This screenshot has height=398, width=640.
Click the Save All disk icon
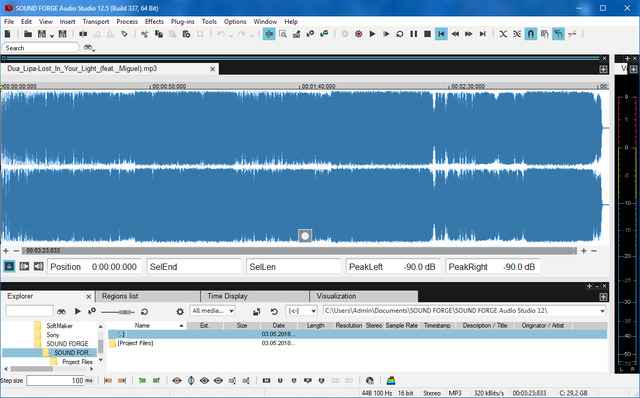pos(62,34)
